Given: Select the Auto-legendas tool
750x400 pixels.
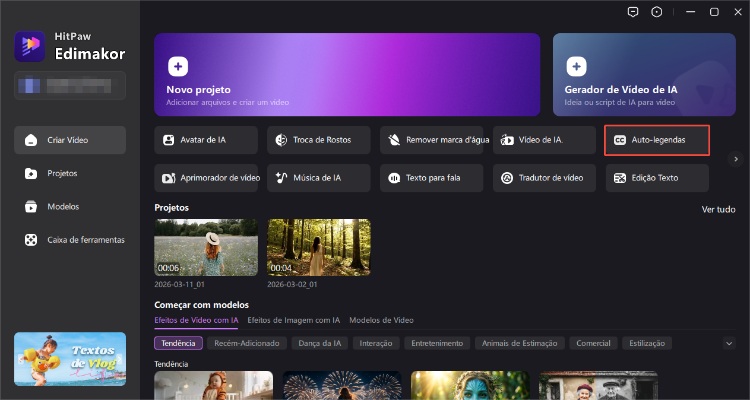Looking at the screenshot, I should pyautogui.click(x=656, y=140).
